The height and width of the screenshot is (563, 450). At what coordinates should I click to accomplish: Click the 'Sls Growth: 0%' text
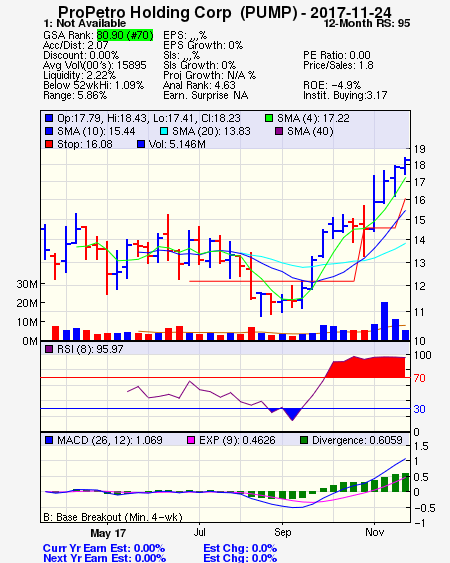(x=199, y=65)
